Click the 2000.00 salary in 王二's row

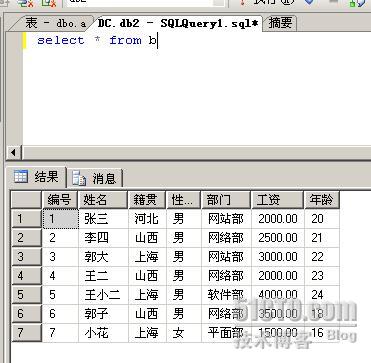[278, 276]
